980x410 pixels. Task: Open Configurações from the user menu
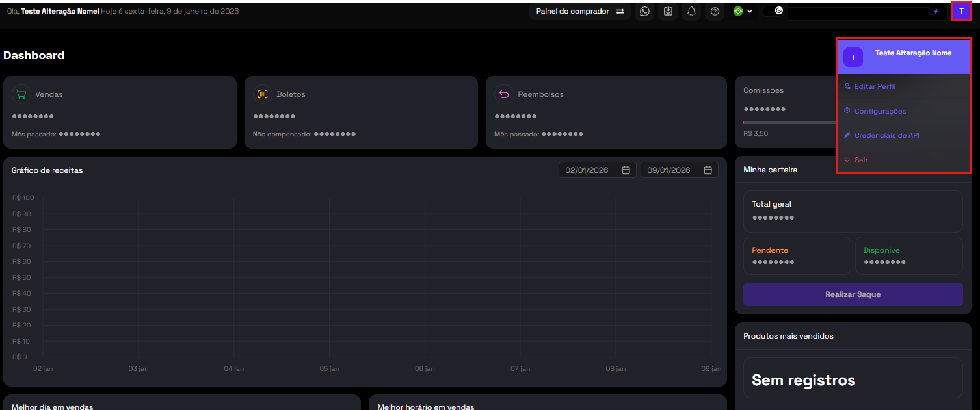[880, 111]
